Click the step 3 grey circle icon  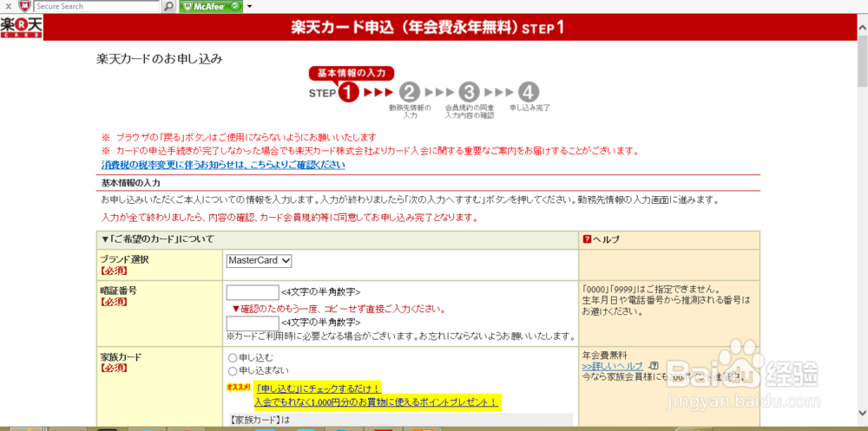(x=470, y=93)
